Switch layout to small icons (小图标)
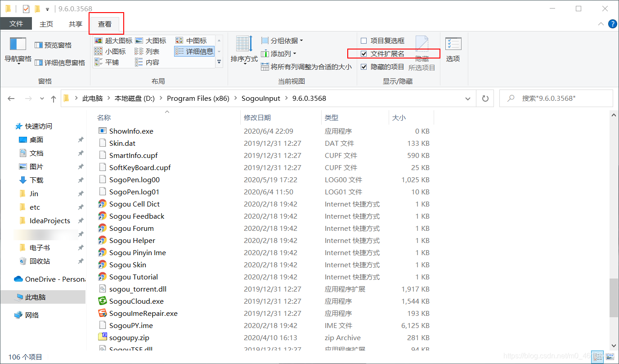The image size is (619, 364). [110, 51]
